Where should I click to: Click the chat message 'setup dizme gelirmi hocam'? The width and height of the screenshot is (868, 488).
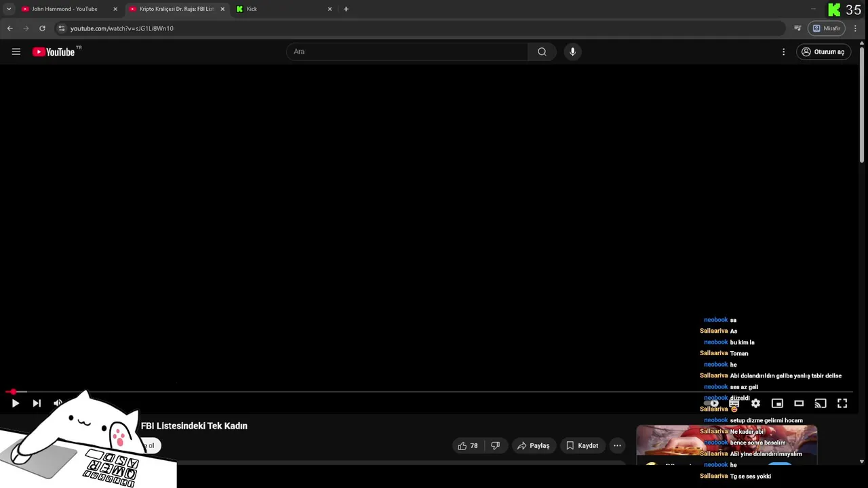(766, 420)
